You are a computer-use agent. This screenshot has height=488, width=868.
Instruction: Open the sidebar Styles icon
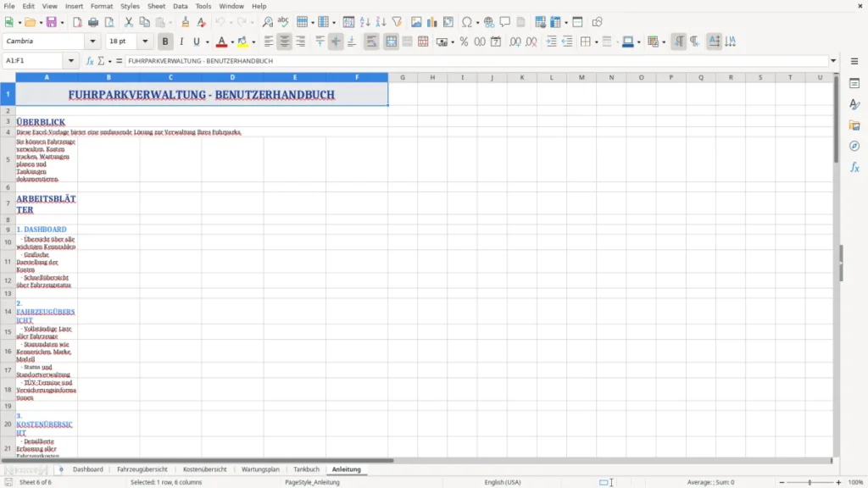click(x=854, y=104)
